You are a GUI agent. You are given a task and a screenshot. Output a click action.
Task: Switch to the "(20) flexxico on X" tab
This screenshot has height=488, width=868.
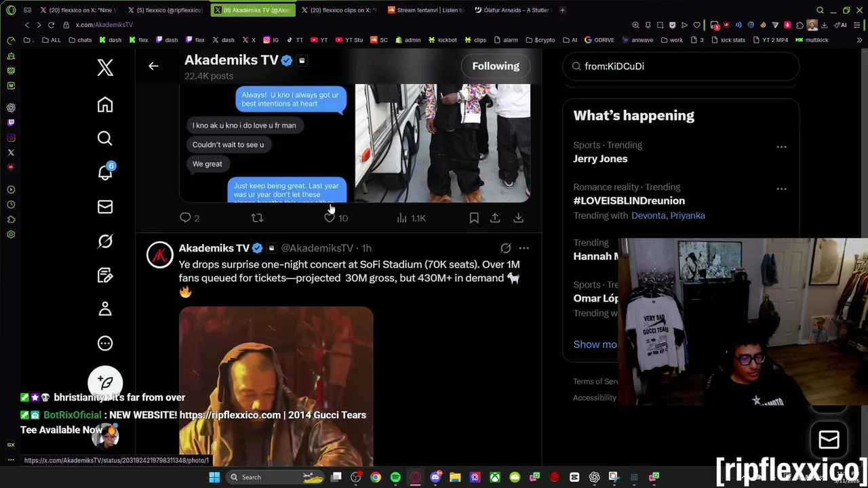point(78,10)
